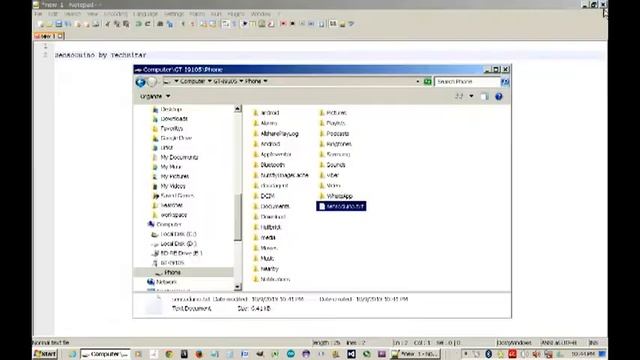Click the Paste icon in Notepad++ toolbar
The height and width of the screenshot is (360, 640).
126,24
